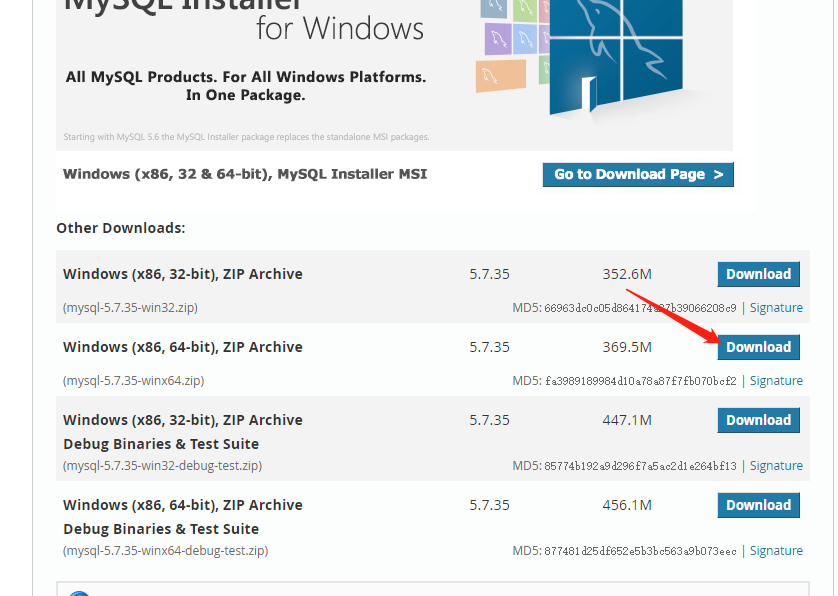Image resolution: width=838 pixels, height=596 pixels.
Task: Click the MD5 hash starting with 66963dc0
Action: pyautogui.click(x=640, y=308)
